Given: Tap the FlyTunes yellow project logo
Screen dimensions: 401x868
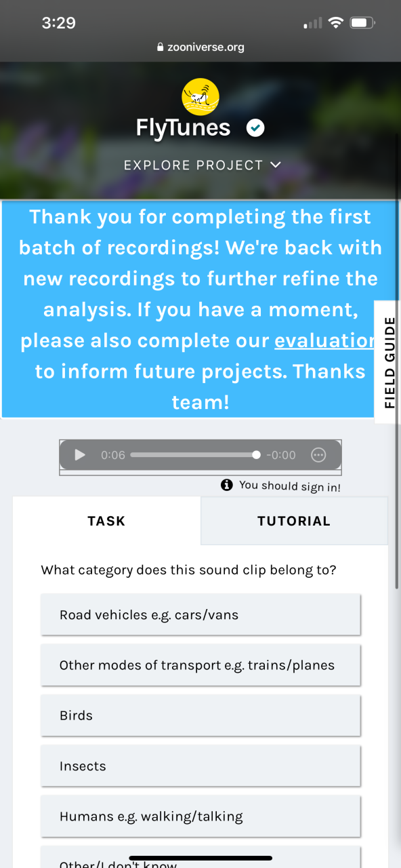Looking at the screenshot, I should click(200, 97).
